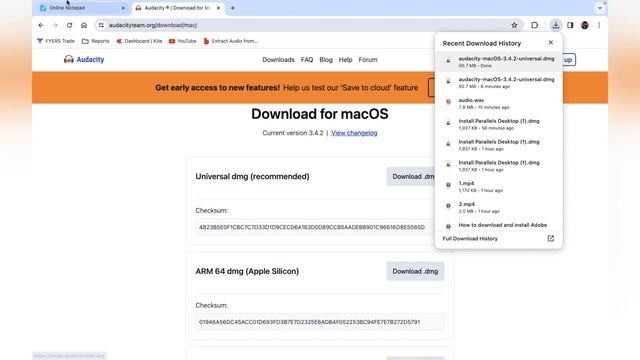The image size is (640, 360).
Task: Open the Dashboard / Kite bookmark
Action: coord(139,41)
